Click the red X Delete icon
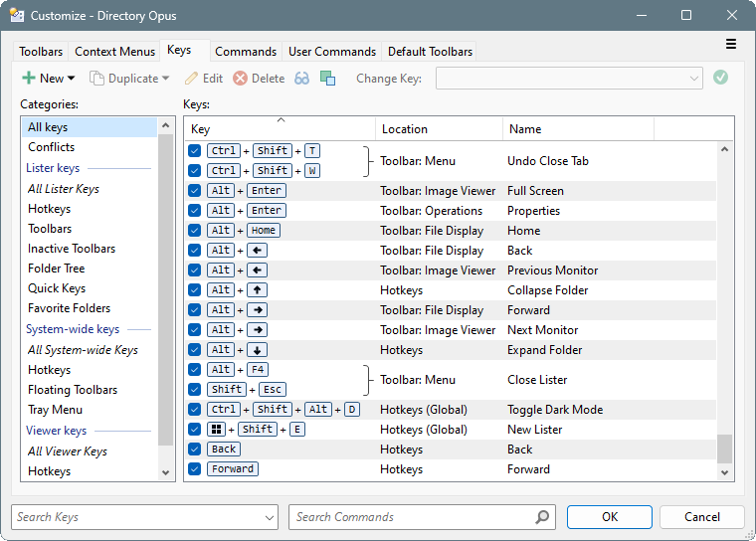The image size is (756, 541). [x=240, y=79]
